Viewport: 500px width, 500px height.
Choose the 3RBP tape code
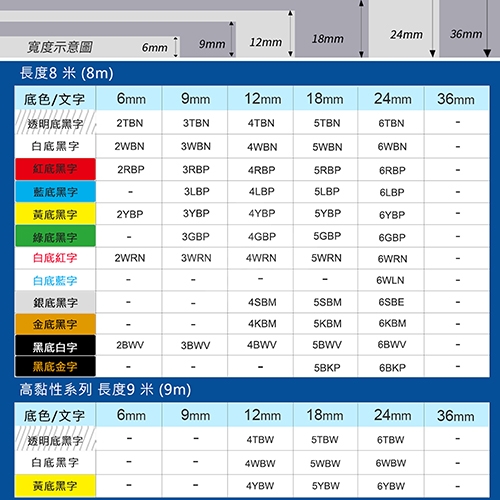[x=196, y=170]
